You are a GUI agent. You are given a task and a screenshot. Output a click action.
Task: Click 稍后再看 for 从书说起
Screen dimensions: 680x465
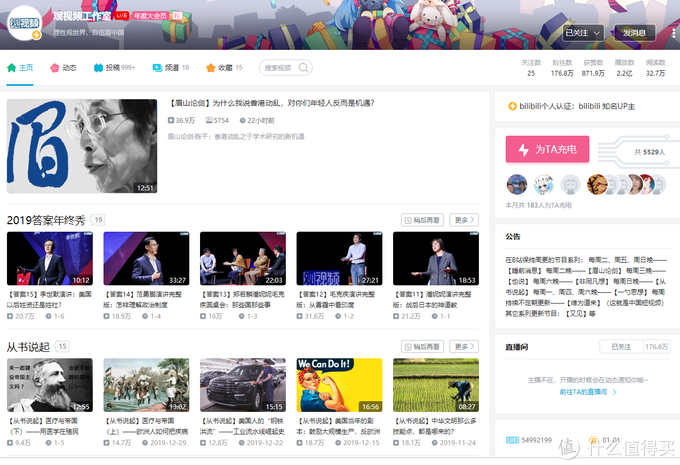(x=422, y=347)
